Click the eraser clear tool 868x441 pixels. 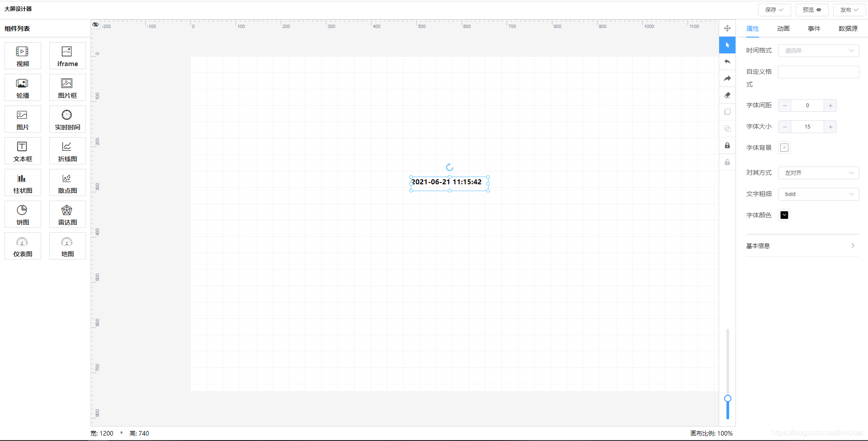[x=727, y=95]
